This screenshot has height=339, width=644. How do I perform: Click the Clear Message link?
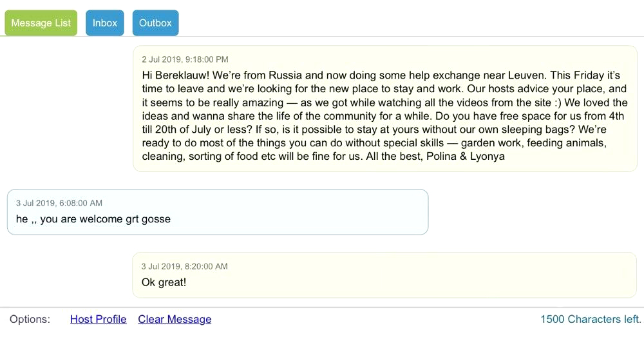[x=175, y=319]
